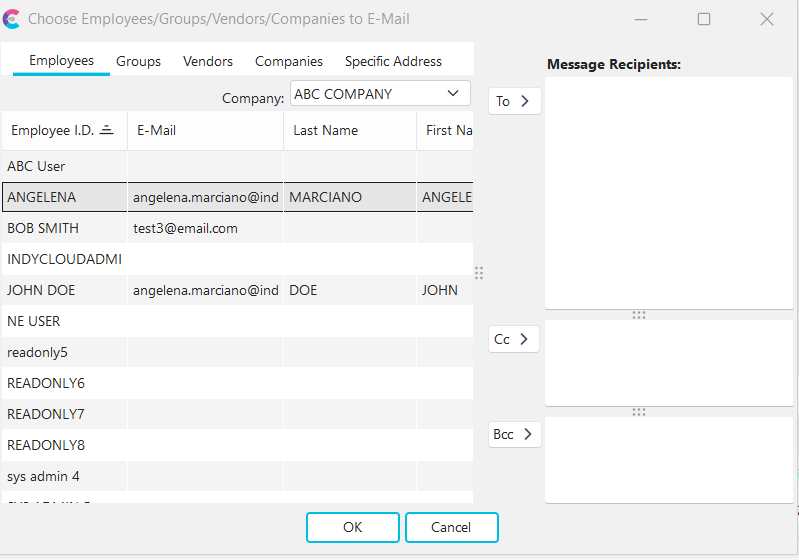Click the vertical splitter grip between panels
This screenshot has height=560, width=799.
[x=479, y=273]
